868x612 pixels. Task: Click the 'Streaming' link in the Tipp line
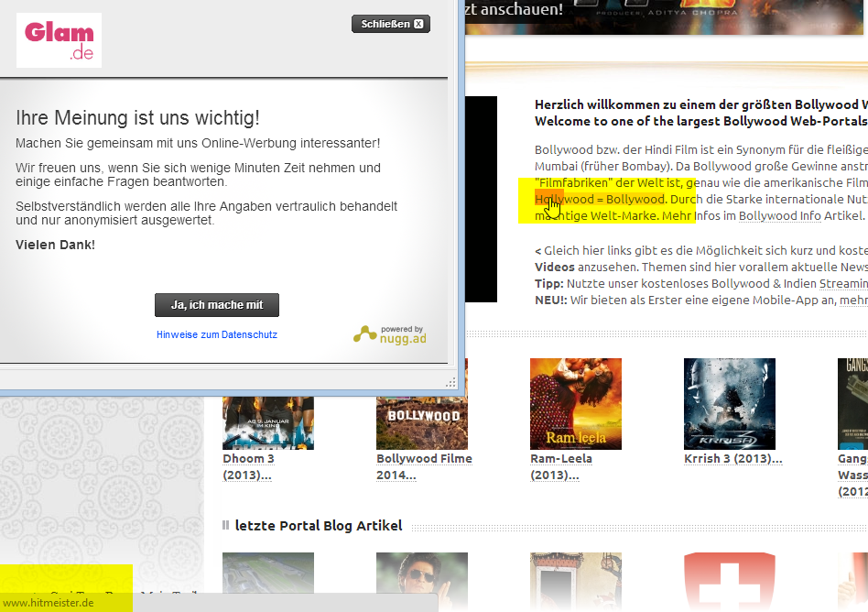[843, 284]
